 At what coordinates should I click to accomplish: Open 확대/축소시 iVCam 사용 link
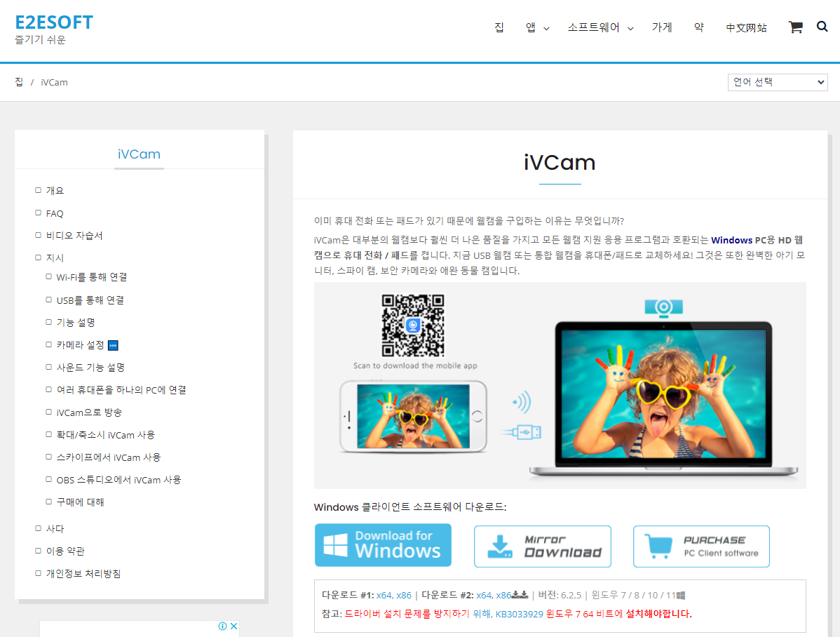[x=106, y=436]
